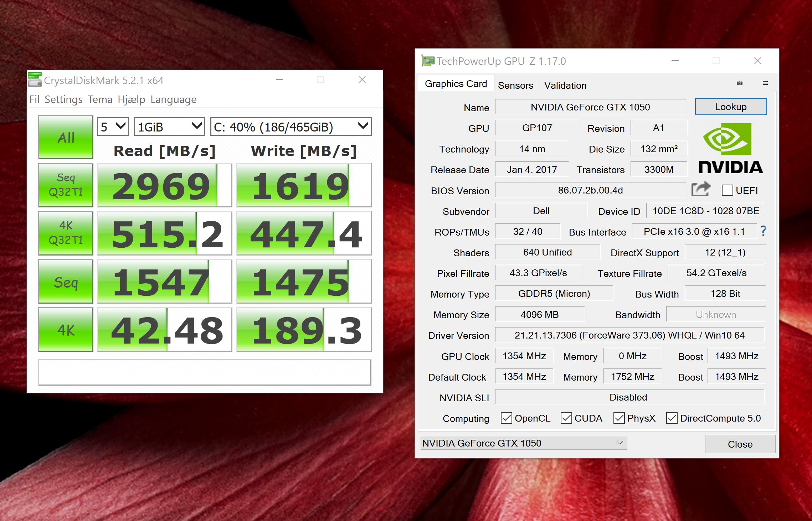Viewport: 812px width, 521px height.
Task: Click the Shaders value 640 Unified
Action: 548,252
